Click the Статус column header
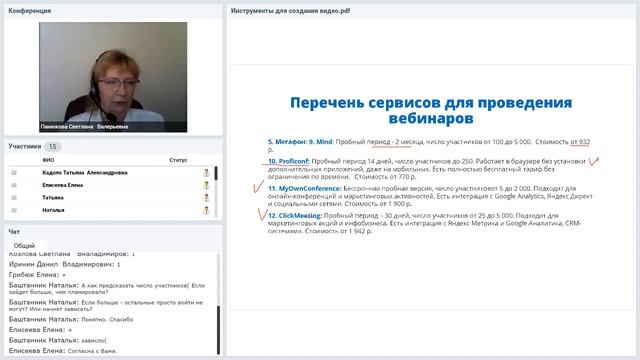 pyautogui.click(x=178, y=160)
